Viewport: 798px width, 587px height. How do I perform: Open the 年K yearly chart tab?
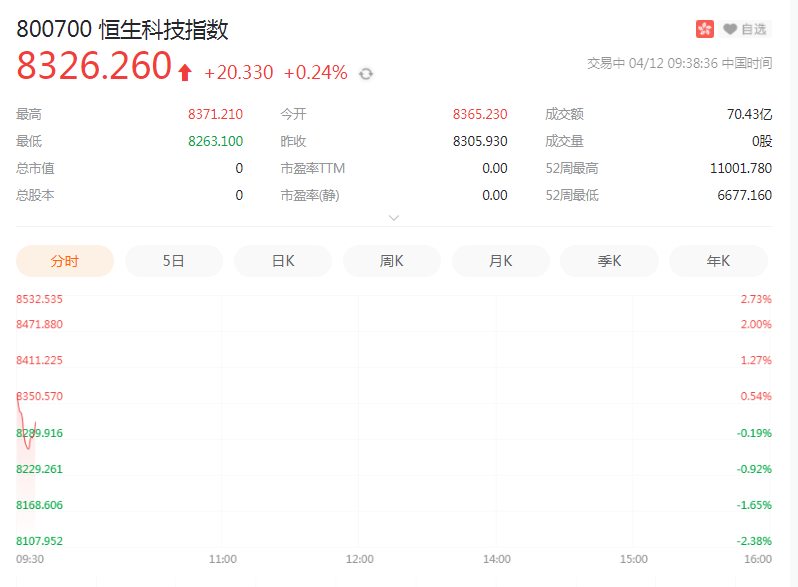[x=718, y=261]
